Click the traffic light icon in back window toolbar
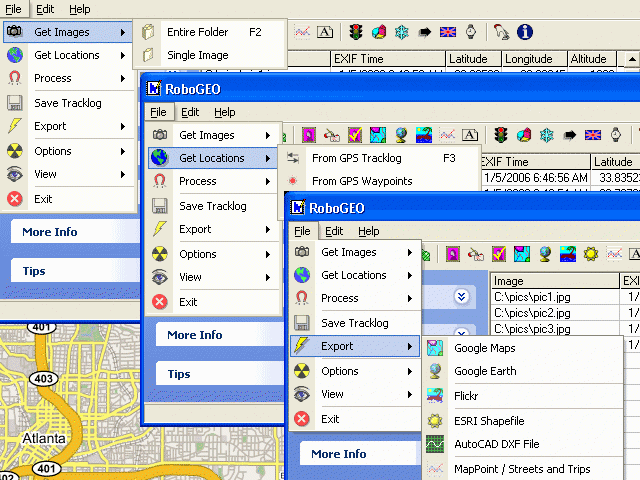 [356, 32]
